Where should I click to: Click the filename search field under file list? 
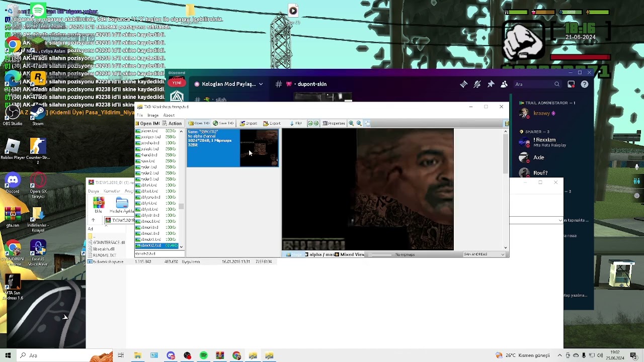pos(159,254)
